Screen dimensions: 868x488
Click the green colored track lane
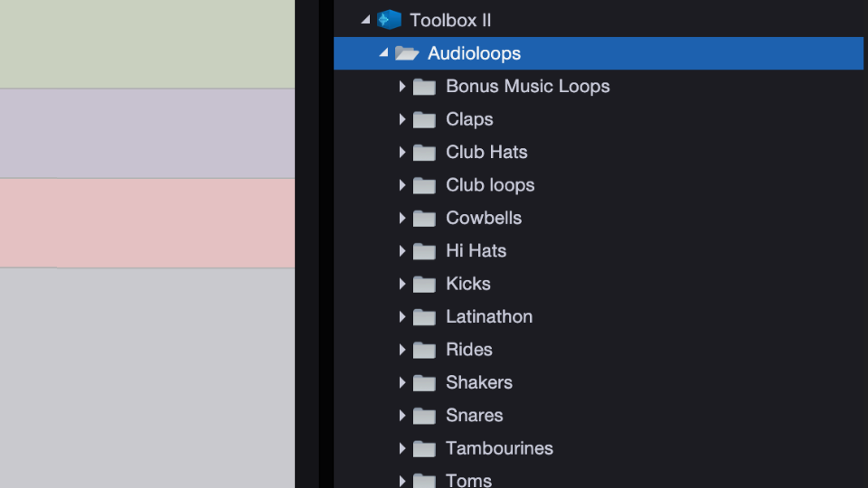(x=146, y=43)
